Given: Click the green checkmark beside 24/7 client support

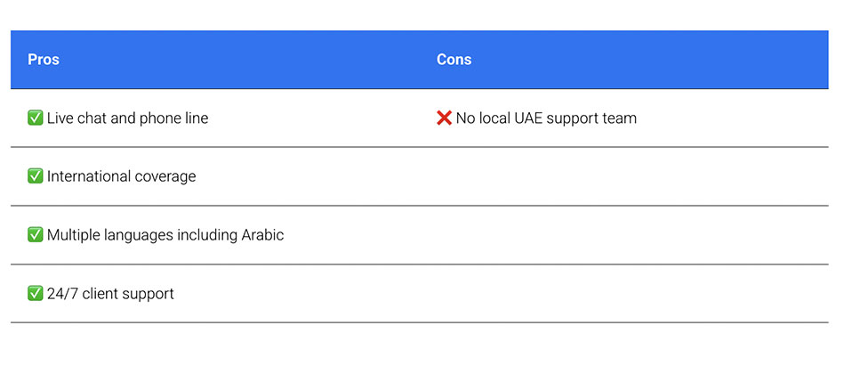Looking at the screenshot, I should [x=36, y=293].
